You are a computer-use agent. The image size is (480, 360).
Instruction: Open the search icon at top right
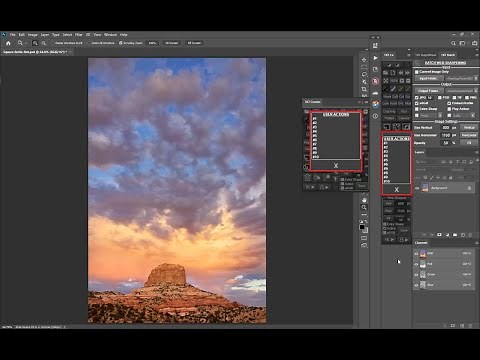point(453,43)
